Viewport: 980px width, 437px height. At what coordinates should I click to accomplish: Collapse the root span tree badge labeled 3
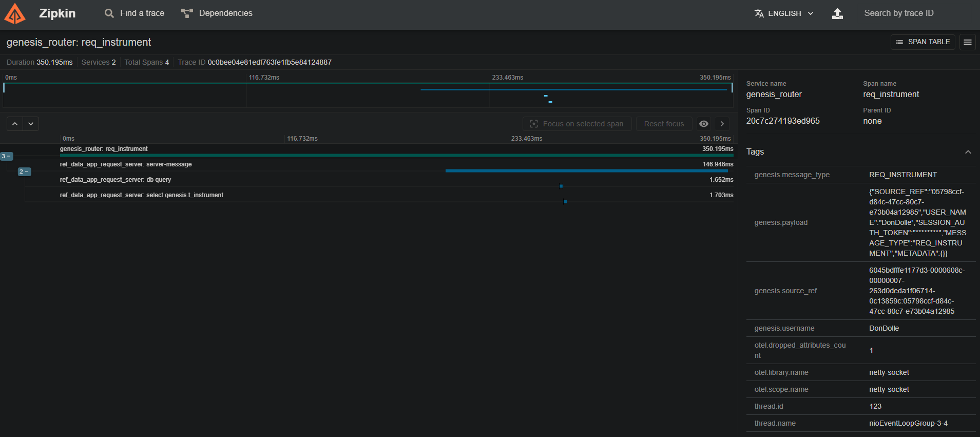coord(7,156)
